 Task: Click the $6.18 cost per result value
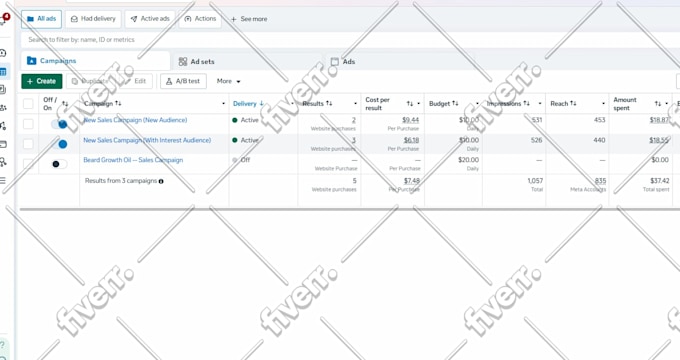[411, 140]
